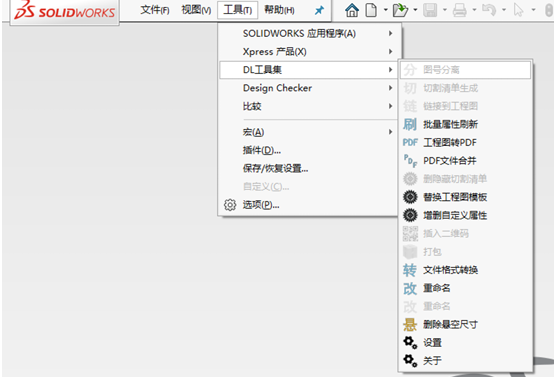Select 工程图转PDF text entry
Screen dimensions: 554x377
pyautogui.click(x=450, y=142)
